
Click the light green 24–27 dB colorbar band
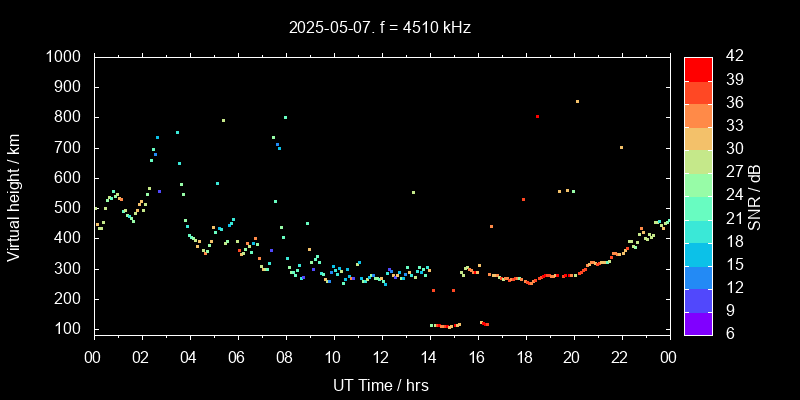point(698,184)
